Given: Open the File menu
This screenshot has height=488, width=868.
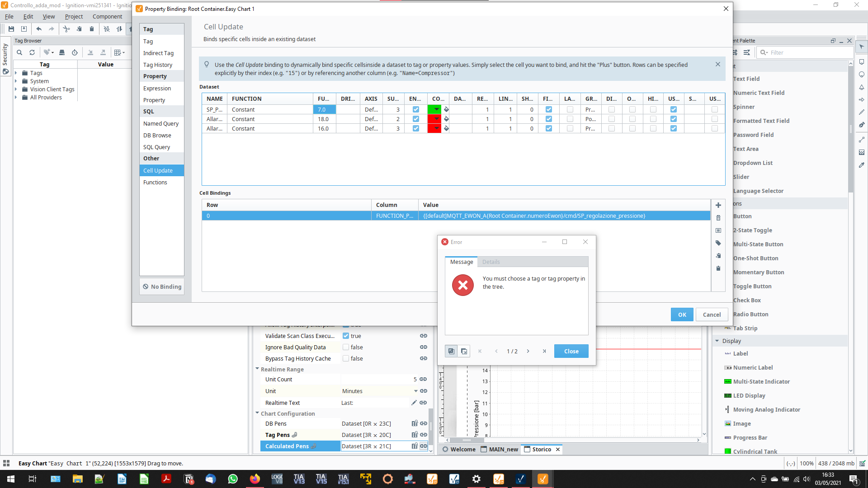Looking at the screenshot, I should pyautogui.click(x=9, y=16).
